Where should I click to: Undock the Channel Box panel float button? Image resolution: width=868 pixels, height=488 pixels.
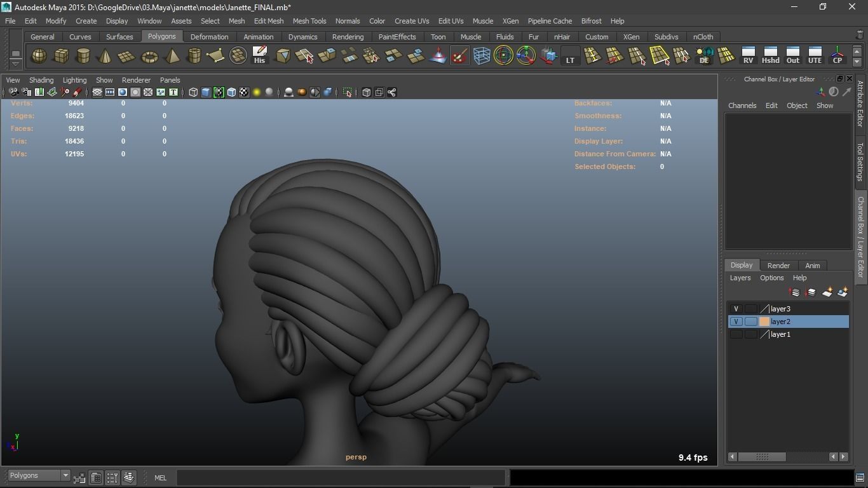[839, 79]
